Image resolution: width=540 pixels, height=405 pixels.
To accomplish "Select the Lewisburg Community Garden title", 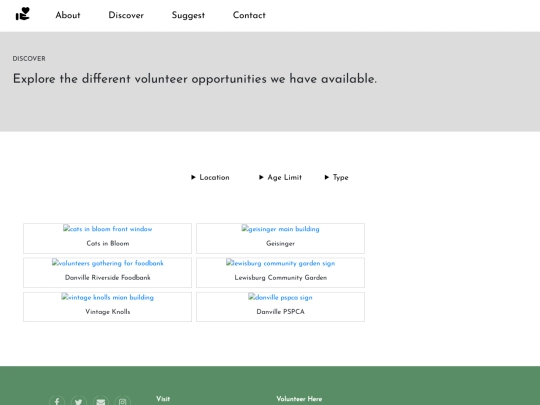I will click(280, 278).
